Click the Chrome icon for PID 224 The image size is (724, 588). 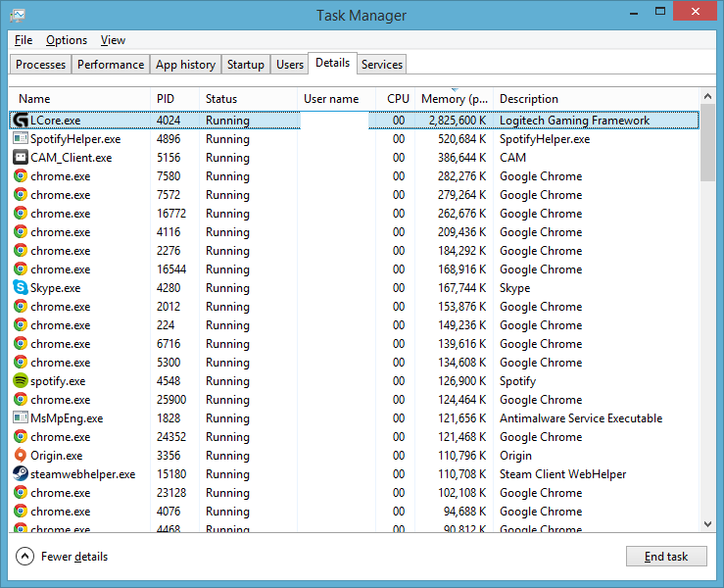[x=21, y=324]
